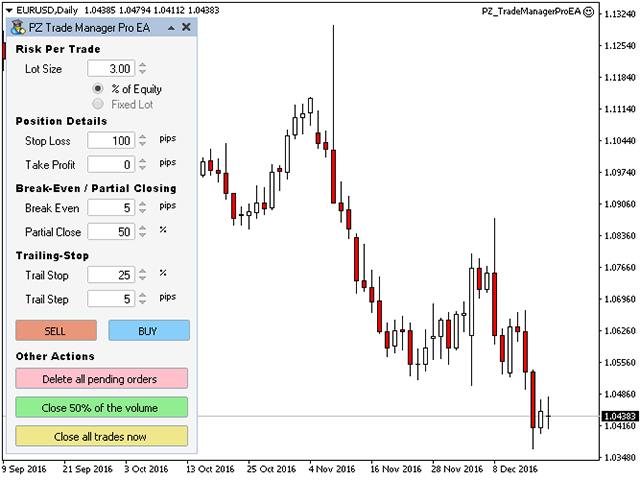Close the PZ Trade Manager Pro EA panel
The height and width of the screenshot is (480, 640).
[x=186, y=27]
